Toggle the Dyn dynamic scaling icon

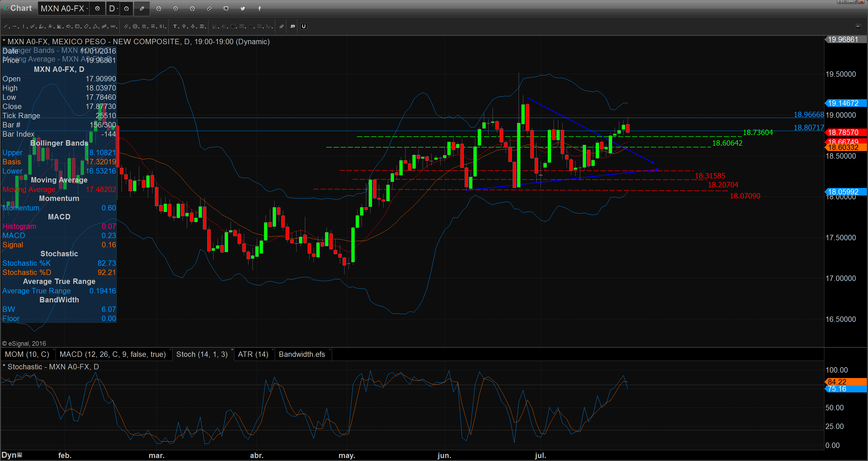tap(20, 455)
